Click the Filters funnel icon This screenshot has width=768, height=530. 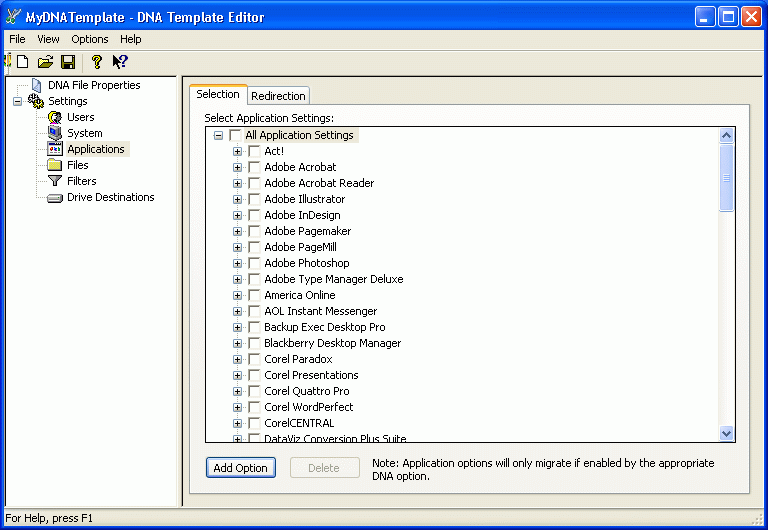pyautogui.click(x=55, y=181)
